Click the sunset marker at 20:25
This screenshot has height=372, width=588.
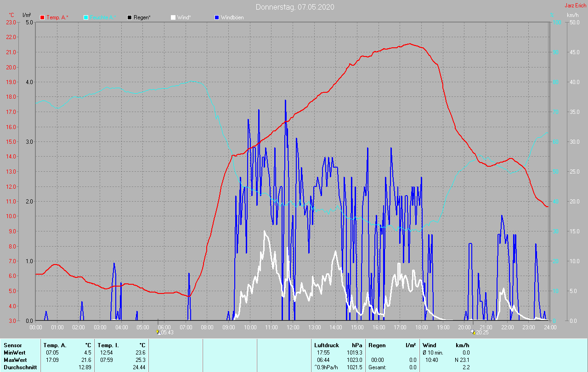pyautogui.click(x=473, y=332)
